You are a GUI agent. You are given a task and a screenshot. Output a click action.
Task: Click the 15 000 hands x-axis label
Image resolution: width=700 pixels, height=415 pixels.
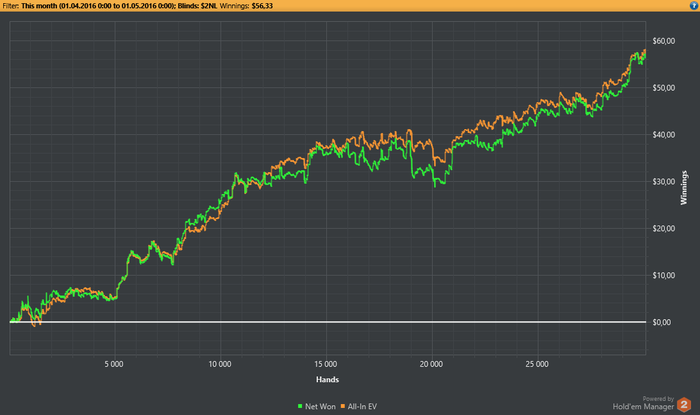pyautogui.click(x=325, y=364)
